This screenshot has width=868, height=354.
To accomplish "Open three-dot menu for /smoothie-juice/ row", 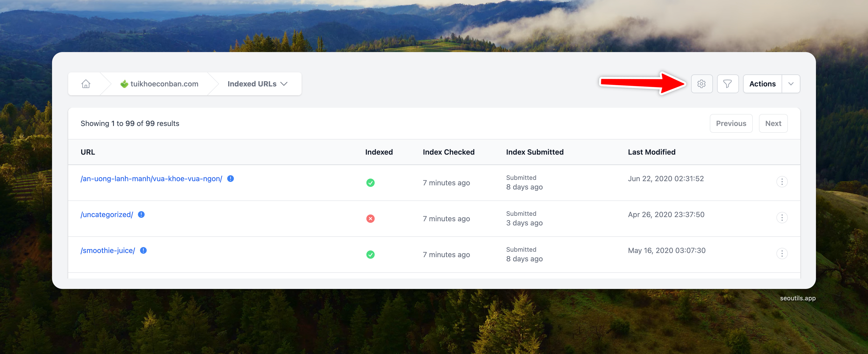I will (x=782, y=254).
